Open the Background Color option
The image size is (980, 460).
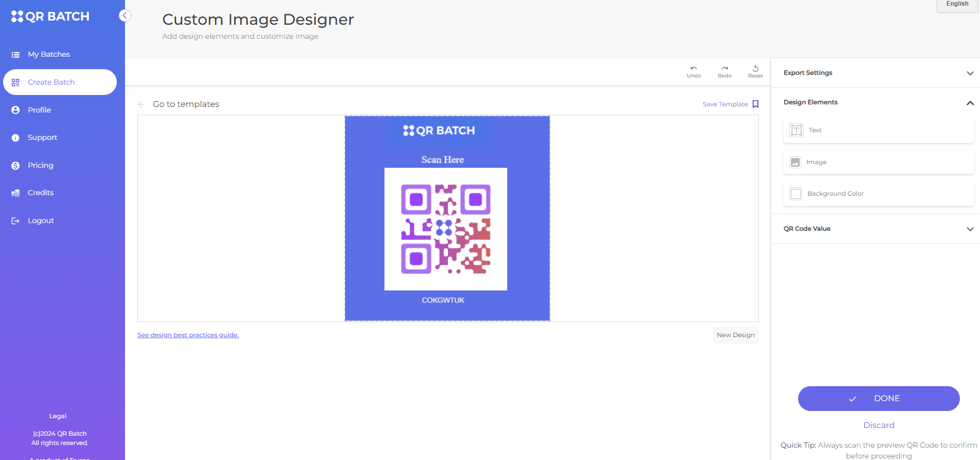tap(879, 194)
